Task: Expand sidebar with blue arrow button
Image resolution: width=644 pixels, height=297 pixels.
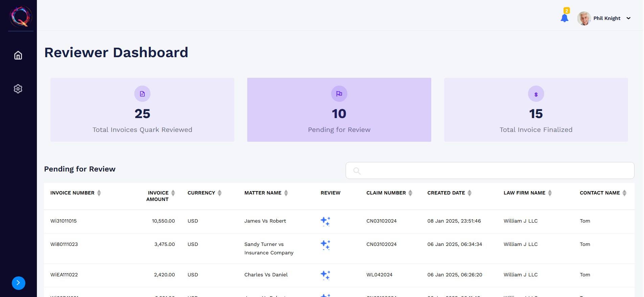Action: click(19, 283)
